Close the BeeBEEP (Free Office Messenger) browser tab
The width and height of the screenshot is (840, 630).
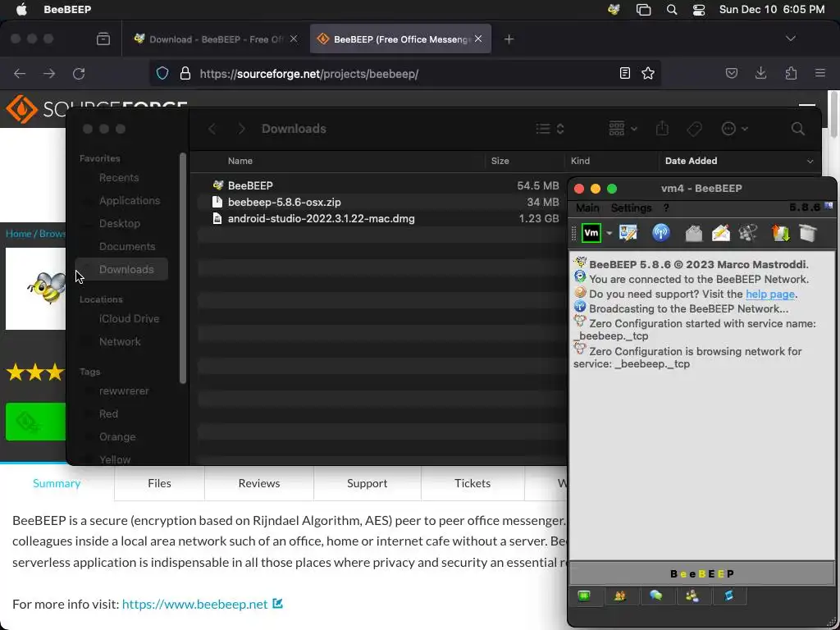478,39
